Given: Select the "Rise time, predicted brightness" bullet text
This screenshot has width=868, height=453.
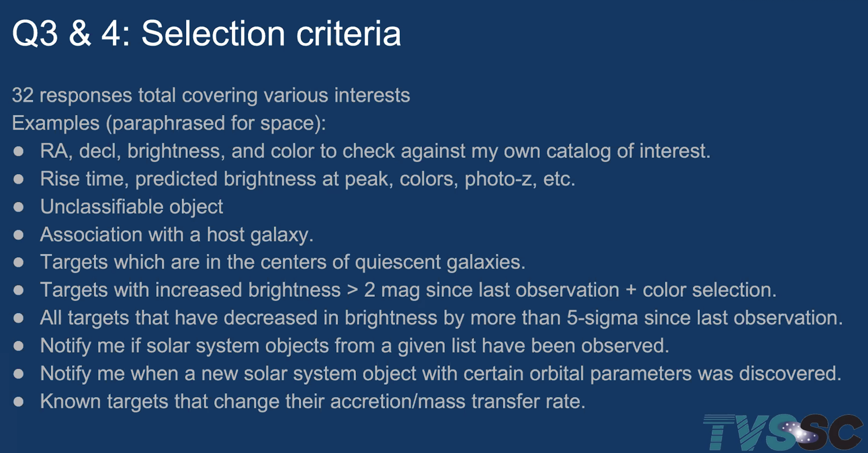Looking at the screenshot, I should pyautogui.click(x=307, y=179).
